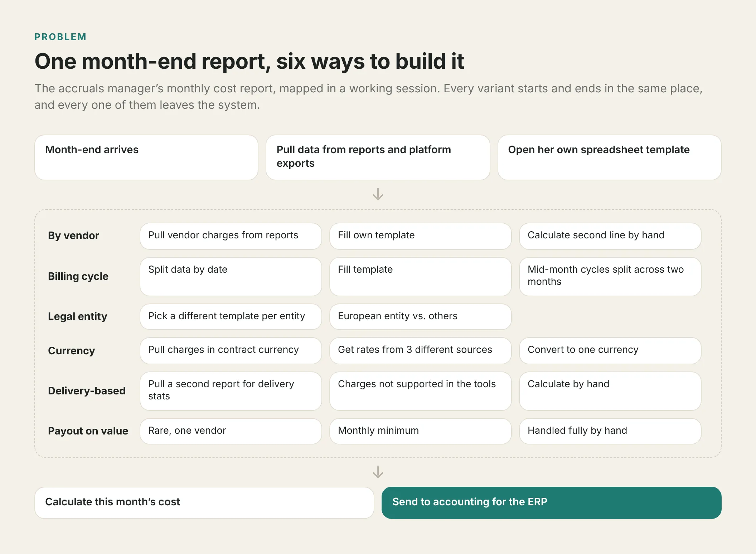Click the 'Calculate by hand' cell
The width and height of the screenshot is (756, 554).
coord(610,391)
